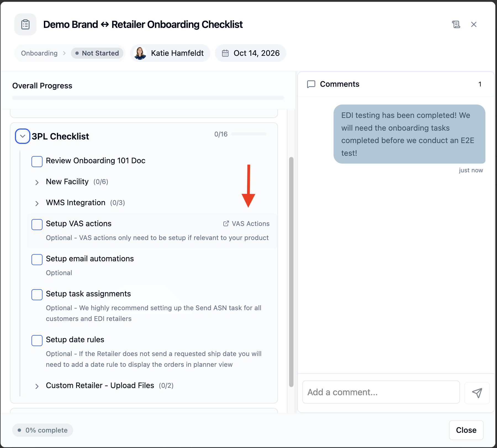Click the 0% complete status pill
Screen dimensions: 497x448
pos(43,430)
